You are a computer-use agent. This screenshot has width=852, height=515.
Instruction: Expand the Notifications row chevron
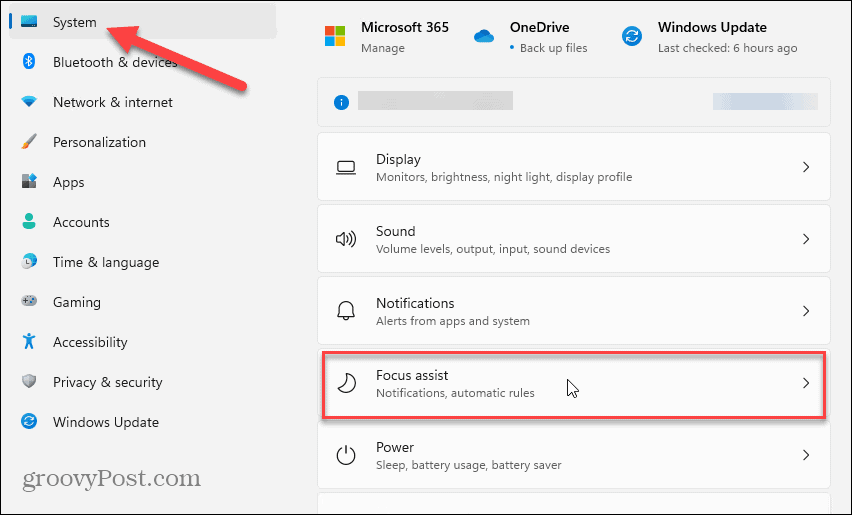[806, 311]
